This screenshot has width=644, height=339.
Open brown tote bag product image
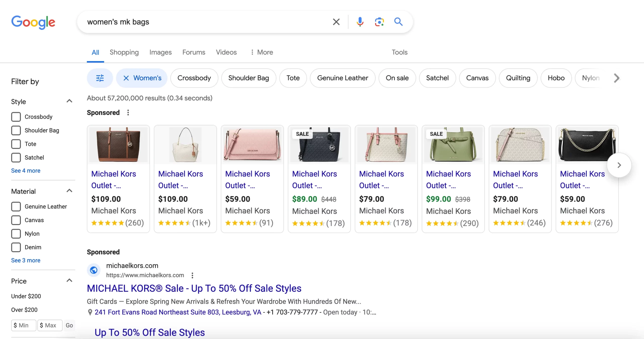tap(118, 145)
